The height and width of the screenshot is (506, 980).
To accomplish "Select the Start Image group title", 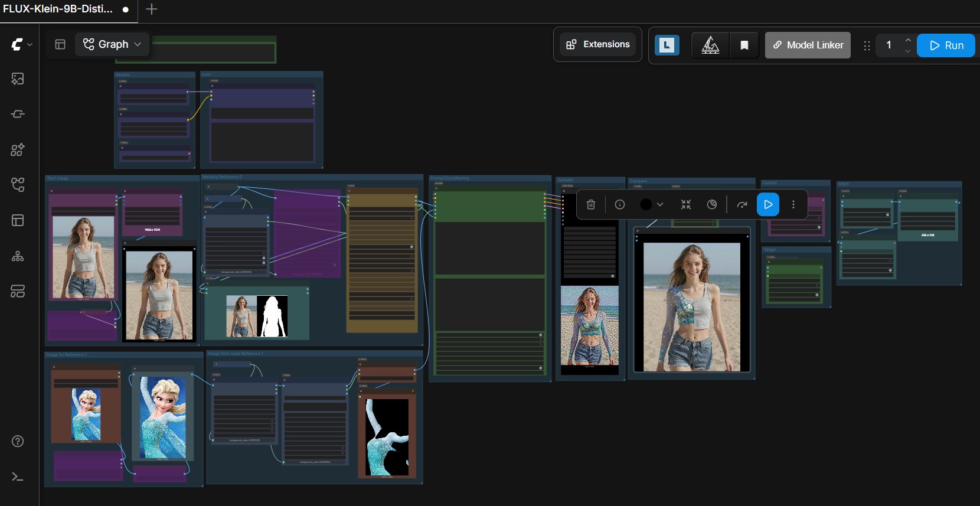I will 58,178.
